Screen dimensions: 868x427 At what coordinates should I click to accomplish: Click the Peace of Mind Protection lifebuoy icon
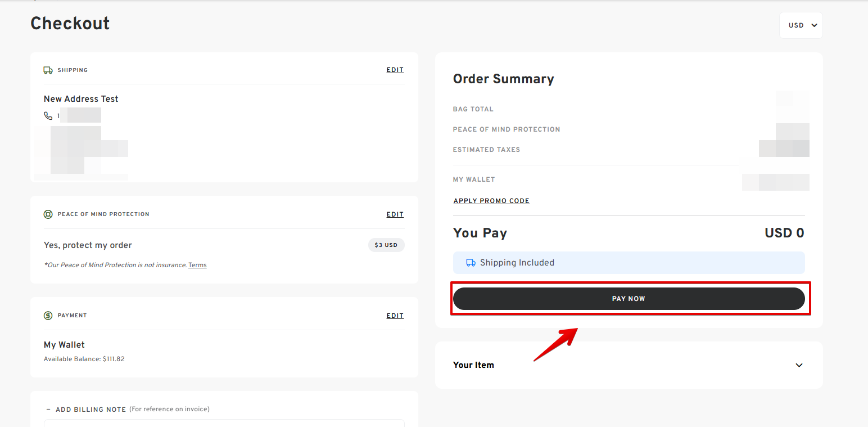(x=48, y=214)
